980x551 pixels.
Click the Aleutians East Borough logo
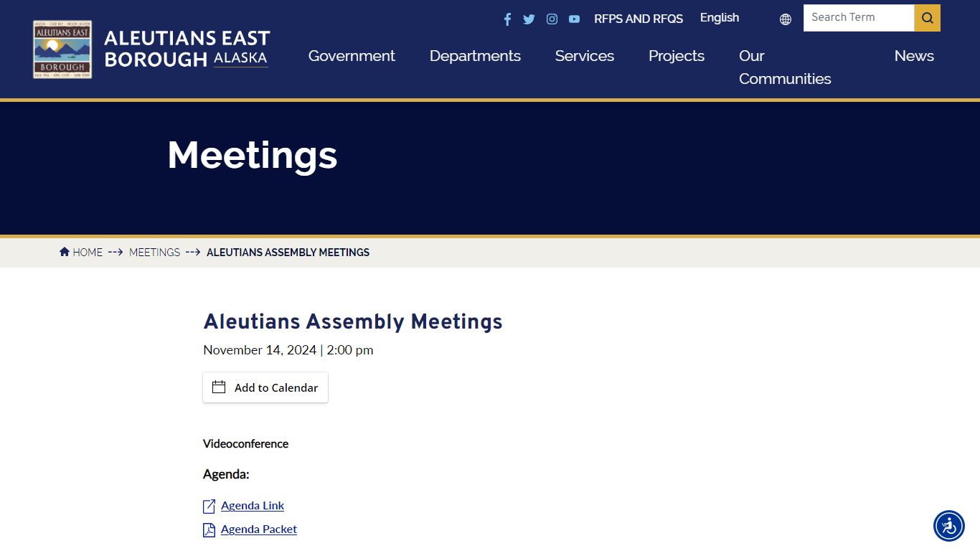coord(62,50)
